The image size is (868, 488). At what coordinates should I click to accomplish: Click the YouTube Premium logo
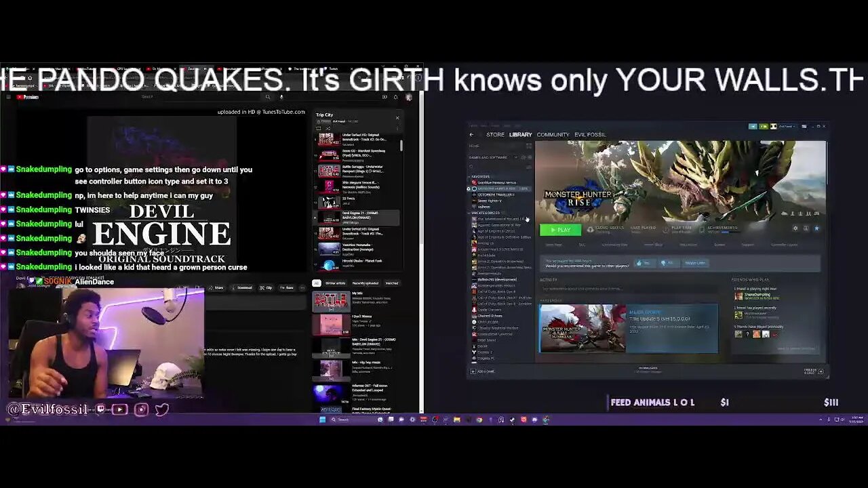click(27, 97)
